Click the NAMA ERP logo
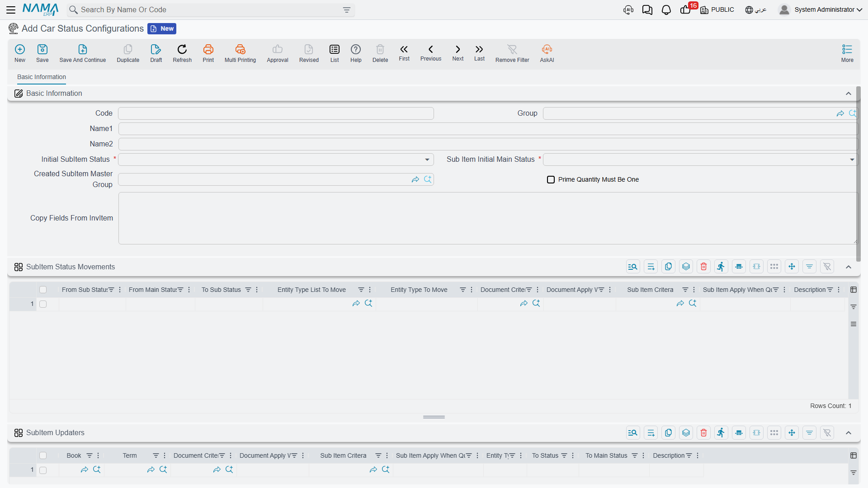 click(40, 9)
